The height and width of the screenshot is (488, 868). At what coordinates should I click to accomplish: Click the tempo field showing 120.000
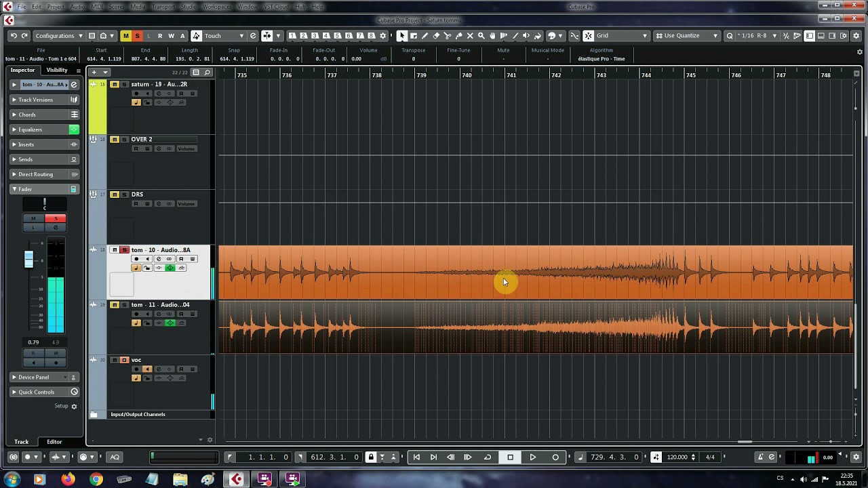[677, 457]
